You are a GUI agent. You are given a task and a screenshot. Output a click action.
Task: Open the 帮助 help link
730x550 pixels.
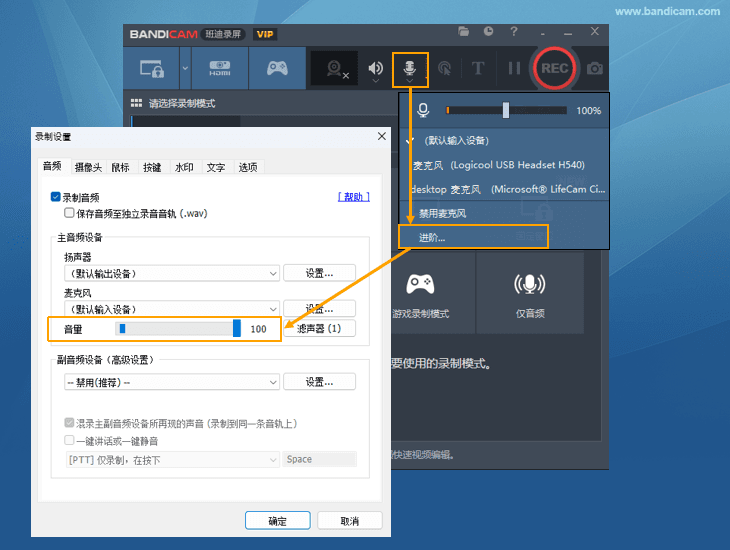(354, 197)
